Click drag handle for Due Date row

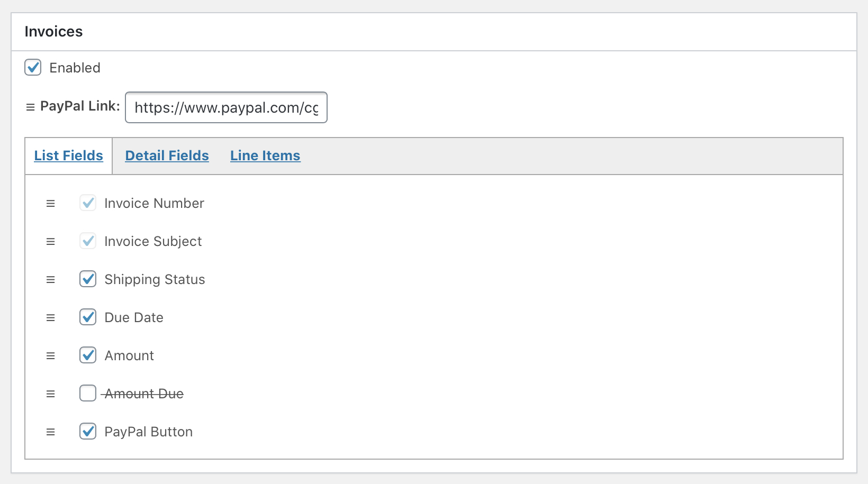pyautogui.click(x=50, y=318)
